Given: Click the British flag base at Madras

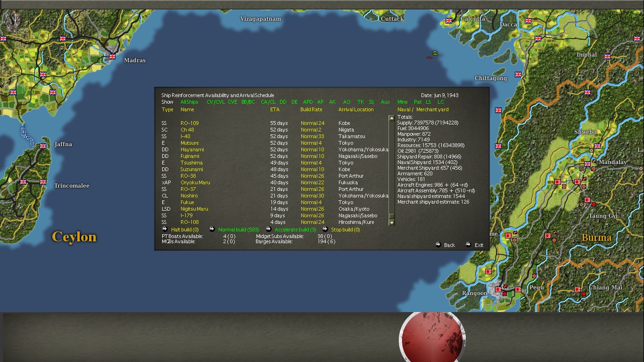Looking at the screenshot, I should click(112, 57).
